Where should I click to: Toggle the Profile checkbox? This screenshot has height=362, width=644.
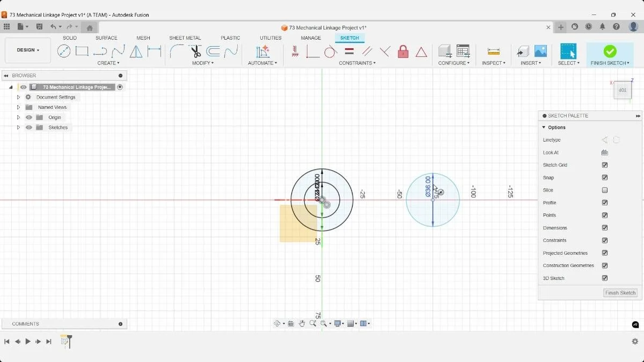coord(605,203)
